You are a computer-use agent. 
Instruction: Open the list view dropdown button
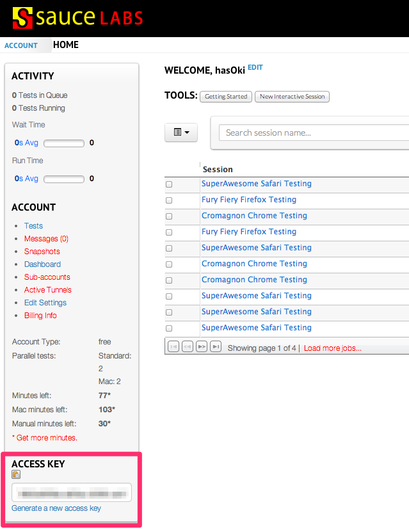tap(181, 133)
